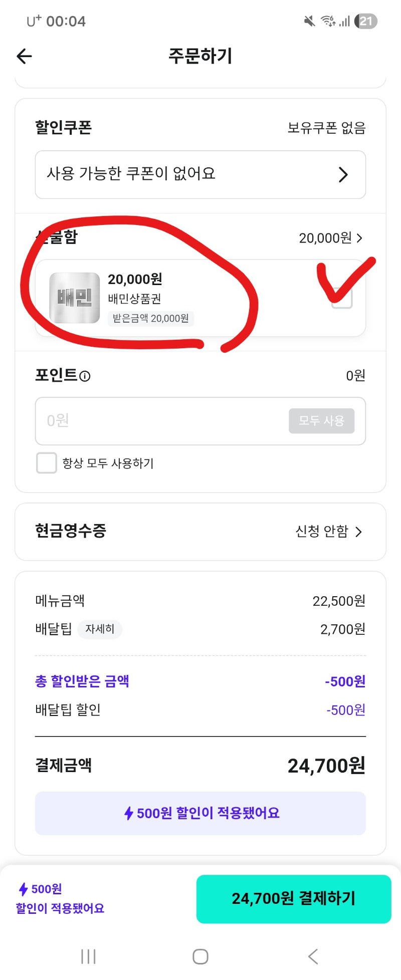This screenshot has height=980, width=401.
Task: Tap the 500원 할인이 적용됐어요 banner
Action: click(x=200, y=813)
